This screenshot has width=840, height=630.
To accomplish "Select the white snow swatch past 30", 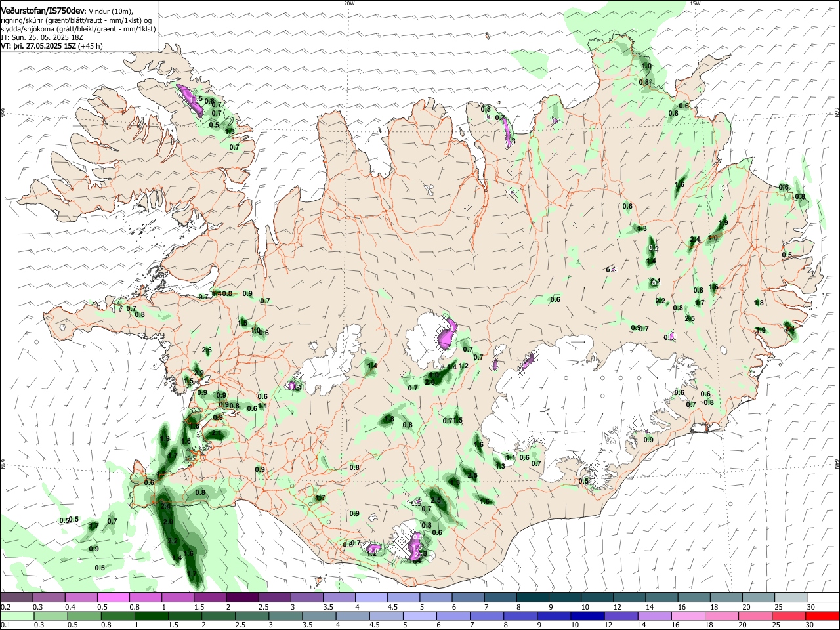I will [823, 597].
